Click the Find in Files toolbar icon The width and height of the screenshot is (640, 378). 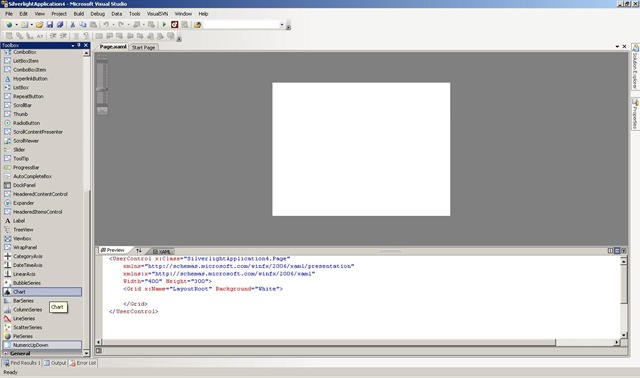click(198, 25)
